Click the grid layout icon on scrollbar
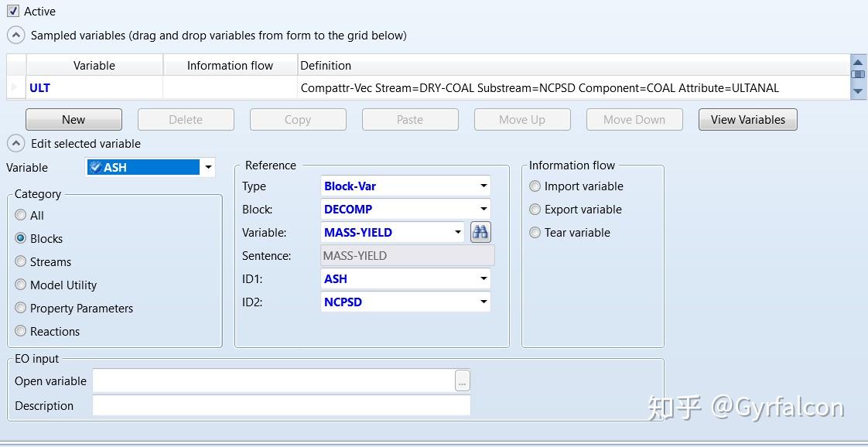Viewport: 868px width, 447px height. click(x=857, y=75)
